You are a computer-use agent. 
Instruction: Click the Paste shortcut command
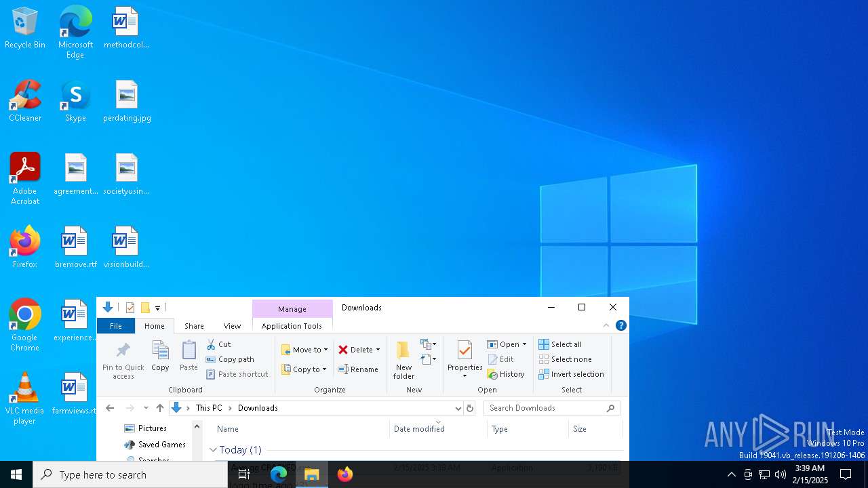point(237,374)
